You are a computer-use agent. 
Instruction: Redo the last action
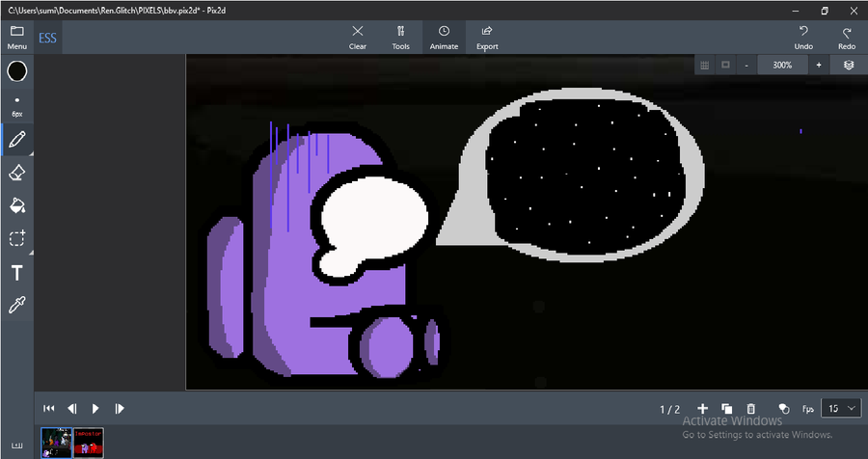click(847, 38)
